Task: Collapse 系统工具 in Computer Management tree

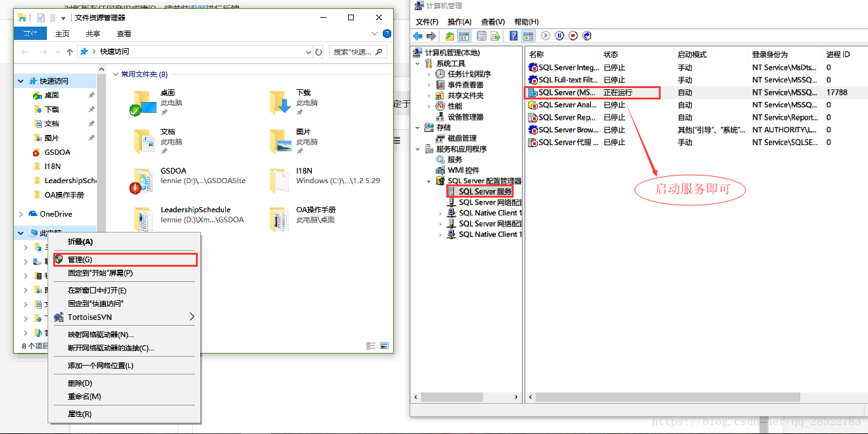Action: tap(418, 63)
